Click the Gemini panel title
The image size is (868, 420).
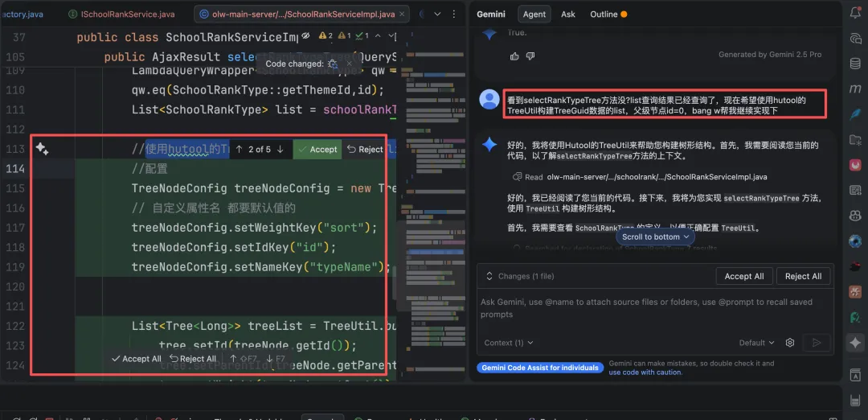[x=490, y=14]
